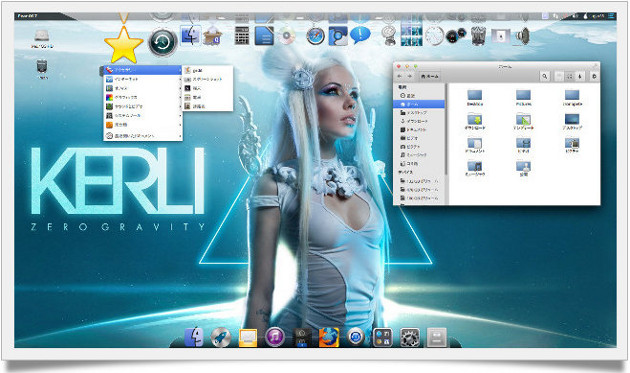The height and width of the screenshot is (373, 630).
Task: Open the Pictures folder in top row
Action: (x=523, y=98)
